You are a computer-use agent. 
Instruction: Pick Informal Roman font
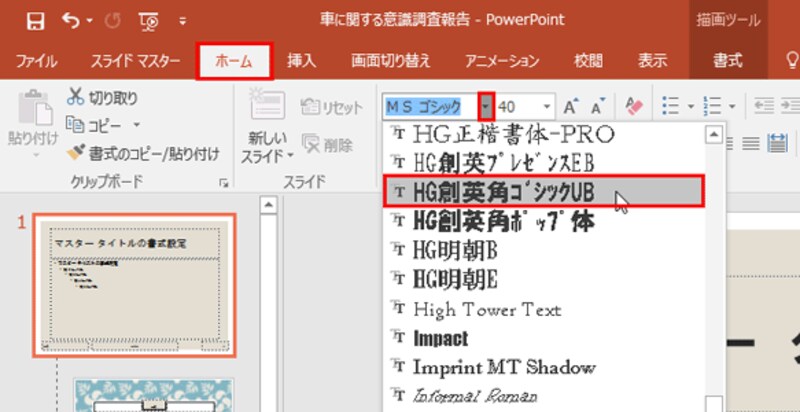[x=544, y=396]
